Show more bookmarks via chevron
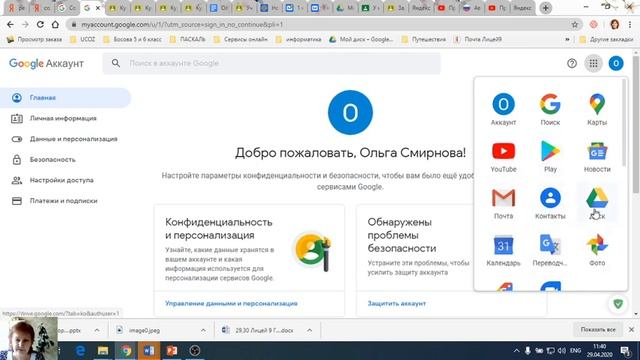Screen dimensions: 640x360 (x=567, y=40)
